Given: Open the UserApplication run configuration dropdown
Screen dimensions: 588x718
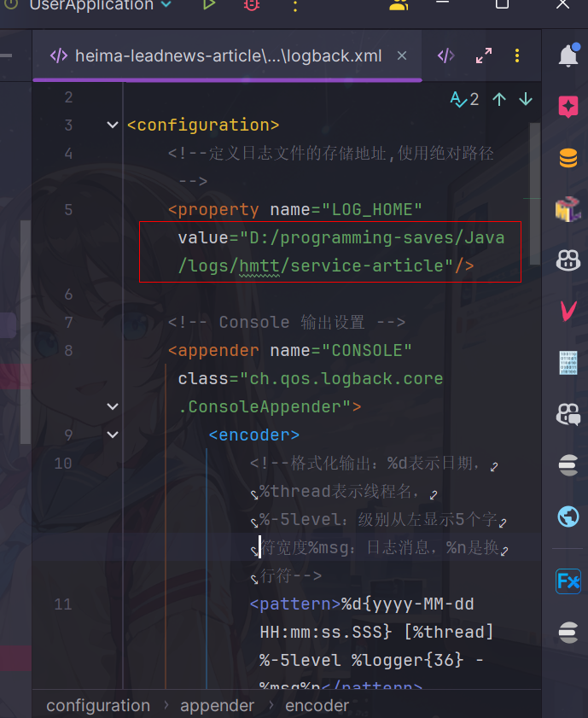Looking at the screenshot, I should point(166,4).
